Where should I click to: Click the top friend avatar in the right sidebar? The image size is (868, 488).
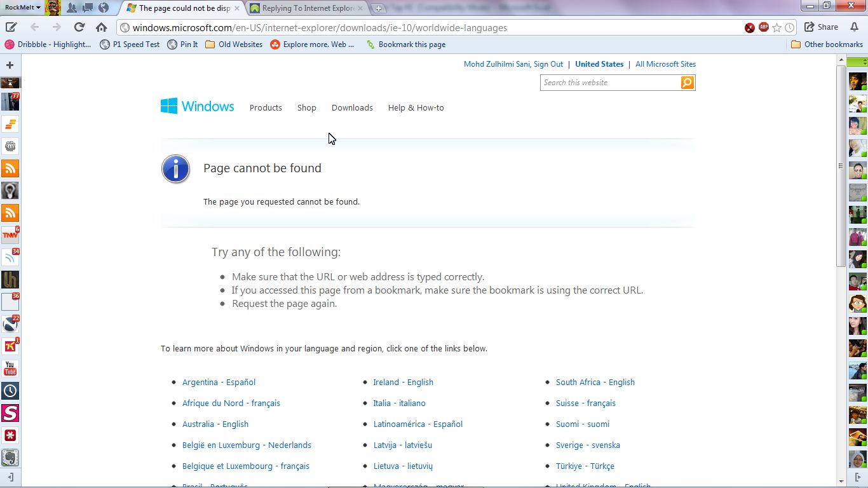[x=858, y=81]
